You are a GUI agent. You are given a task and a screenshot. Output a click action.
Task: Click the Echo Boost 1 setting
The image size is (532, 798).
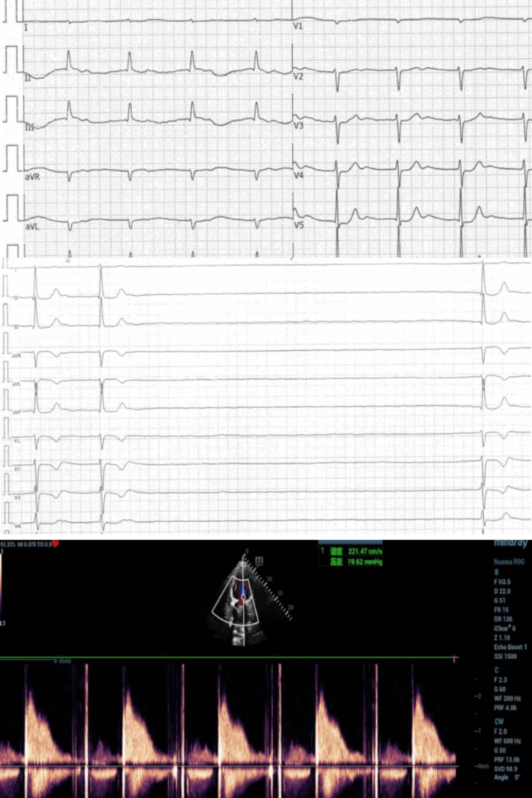pos(511,647)
